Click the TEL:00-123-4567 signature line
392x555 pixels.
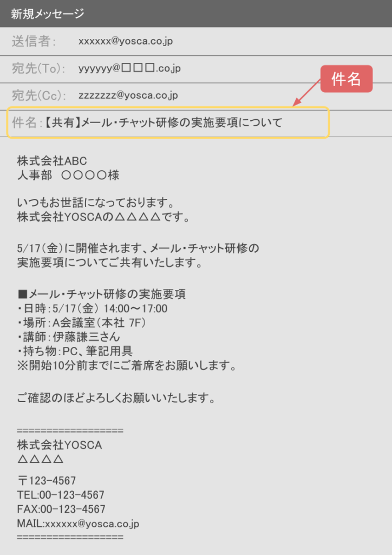[x=61, y=495]
